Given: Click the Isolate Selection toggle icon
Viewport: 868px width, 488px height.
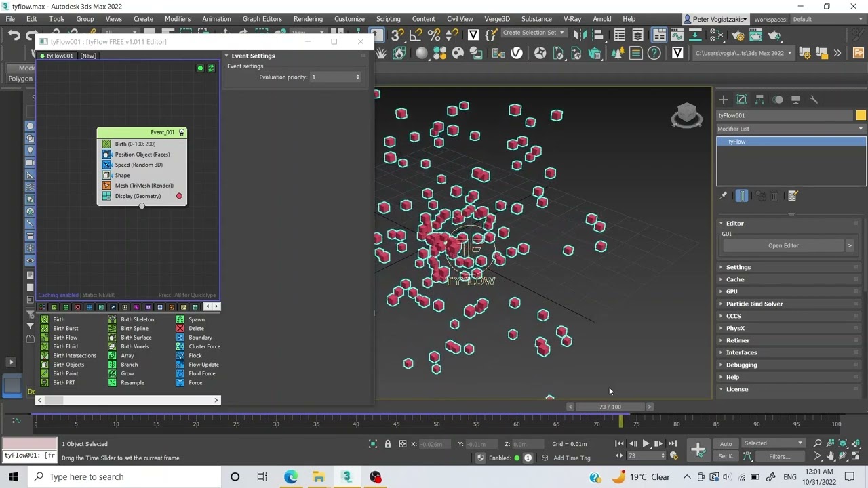Looking at the screenshot, I should 373,444.
